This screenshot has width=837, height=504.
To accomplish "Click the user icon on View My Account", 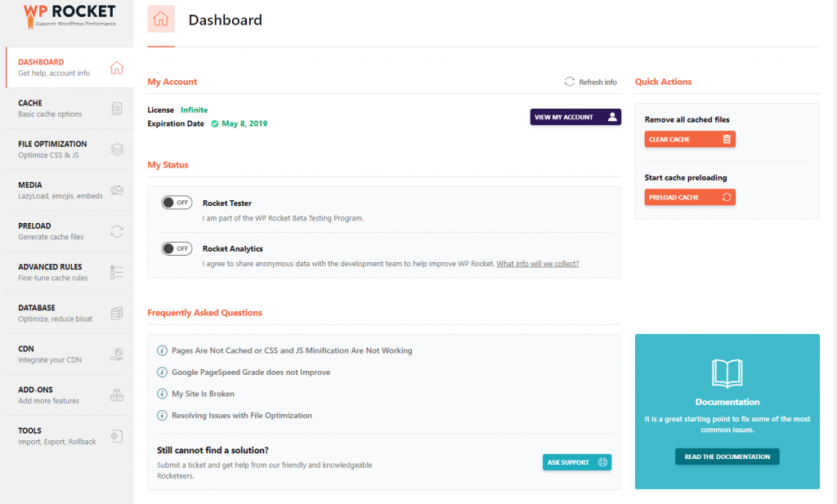I will 612,117.
